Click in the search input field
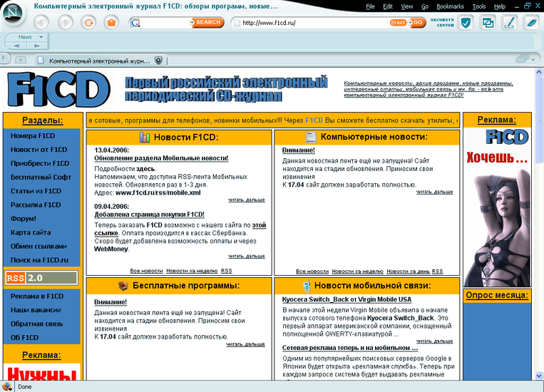The width and height of the screenshot is (544, 392). pyautogui.click(x=164, y=23)
